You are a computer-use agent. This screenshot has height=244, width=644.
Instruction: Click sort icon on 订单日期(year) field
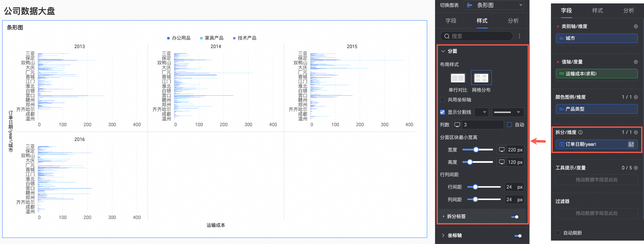click(x=631, y=144)
